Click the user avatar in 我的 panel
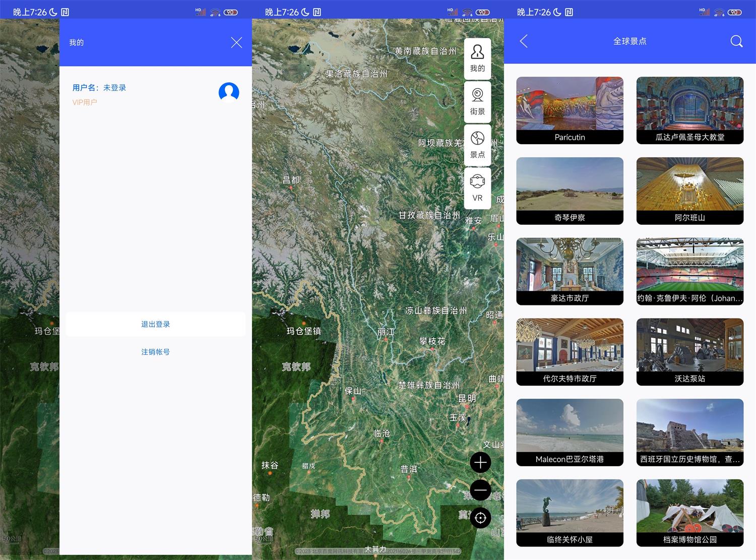The width and height of the screenshot is (756, 560). [x=229, y=93]
